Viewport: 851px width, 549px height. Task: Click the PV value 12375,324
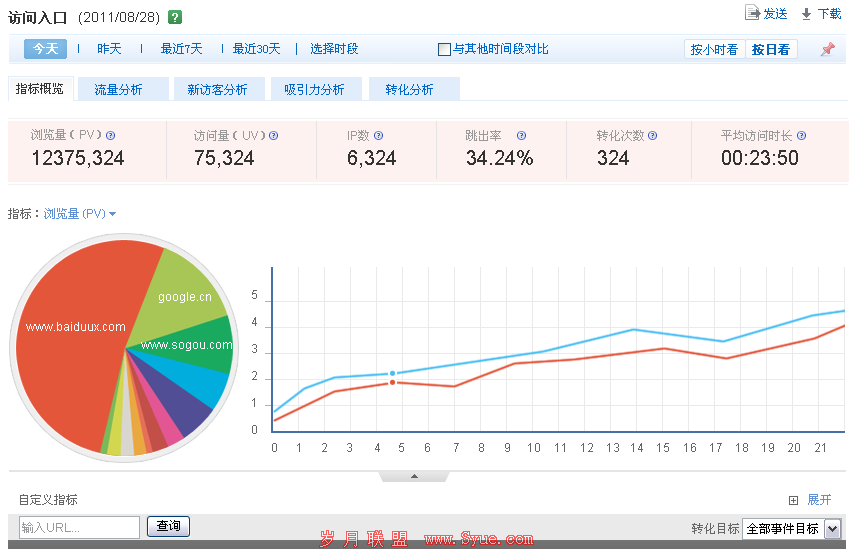[x=78, y=158]
